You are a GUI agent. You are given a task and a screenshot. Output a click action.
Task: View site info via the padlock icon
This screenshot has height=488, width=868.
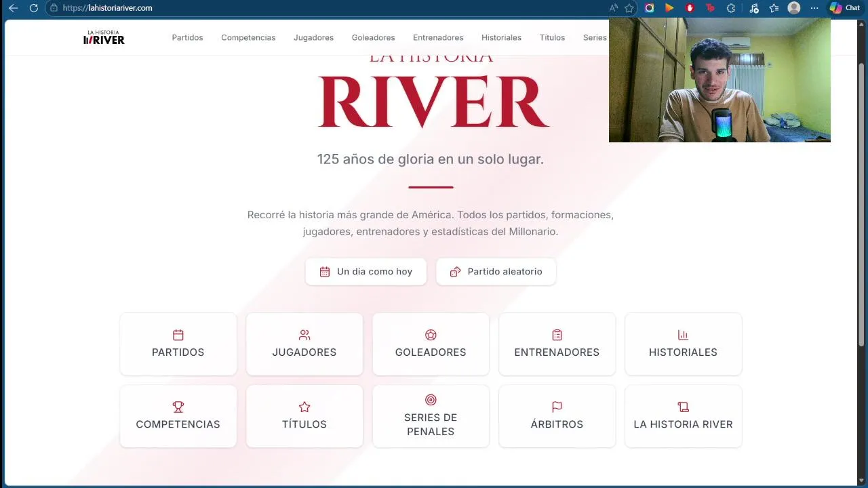(x=54, y=8)
